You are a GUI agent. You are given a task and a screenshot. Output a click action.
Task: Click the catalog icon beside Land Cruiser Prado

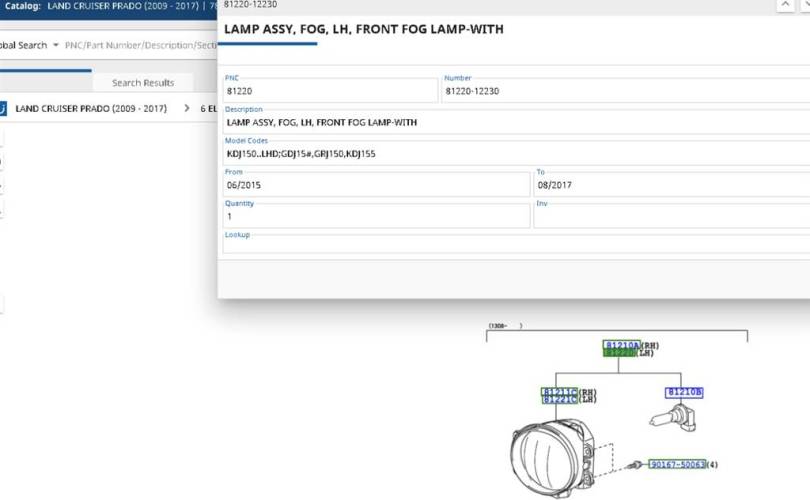[x=3, y=108]
